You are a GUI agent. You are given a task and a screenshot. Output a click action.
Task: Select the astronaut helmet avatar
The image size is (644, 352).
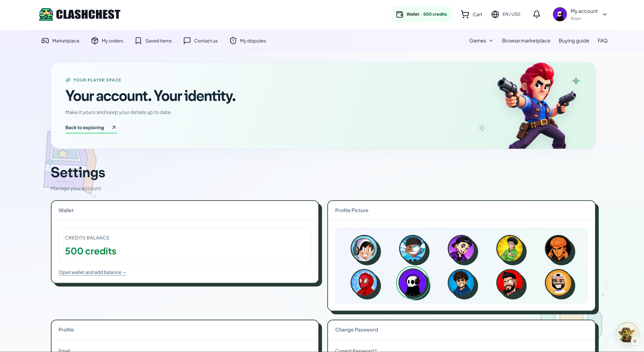(x=364, y=249)
